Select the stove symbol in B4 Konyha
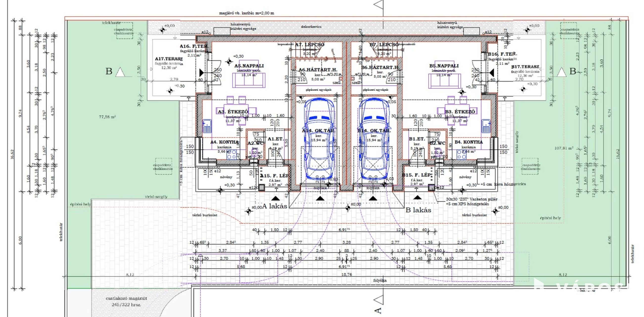This screenshot has width=644, height=317. click(462, 155)
